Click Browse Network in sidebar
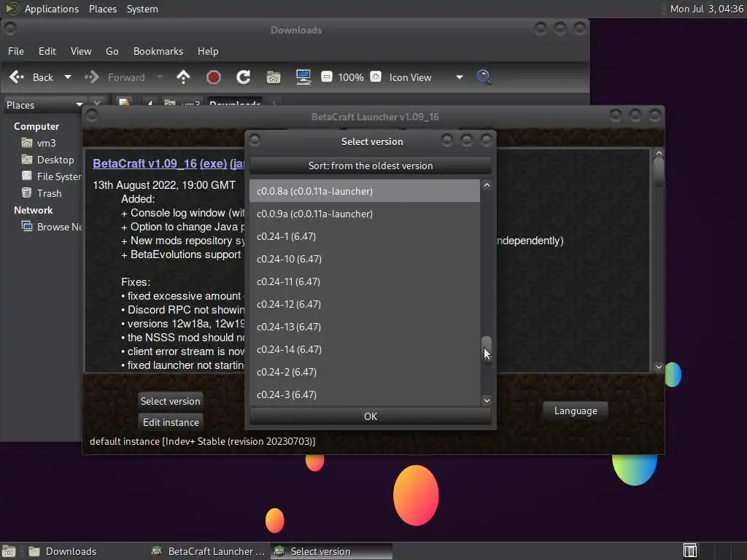 click(51, 227)
